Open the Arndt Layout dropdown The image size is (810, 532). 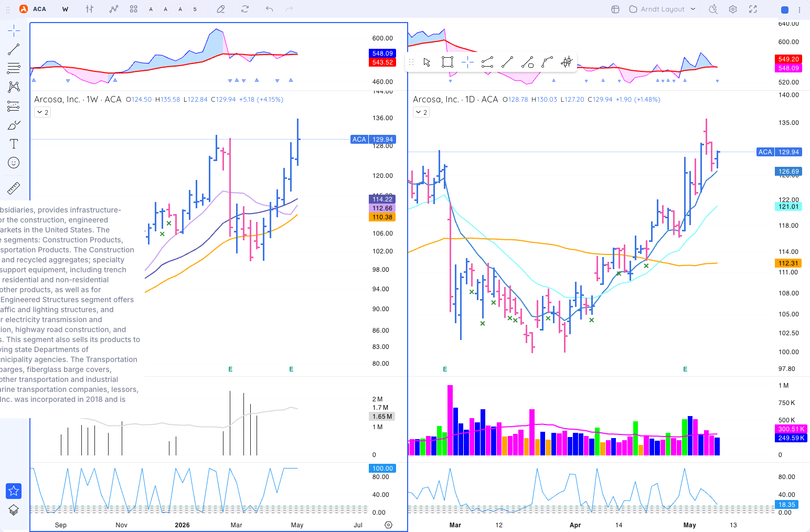[x=662, y=9]
